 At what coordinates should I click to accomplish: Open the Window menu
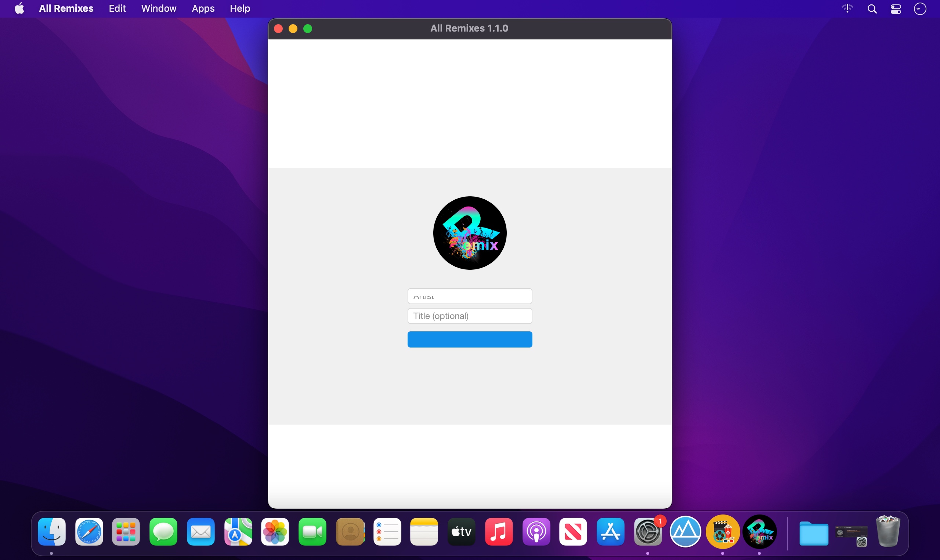click(x=159, y=8)
